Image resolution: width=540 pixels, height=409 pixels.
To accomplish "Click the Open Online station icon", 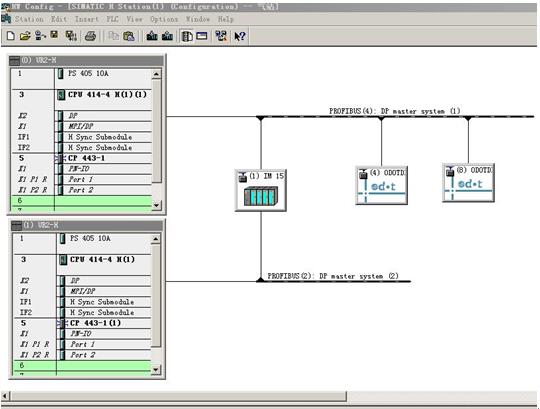I will click(x=40, y=36).
